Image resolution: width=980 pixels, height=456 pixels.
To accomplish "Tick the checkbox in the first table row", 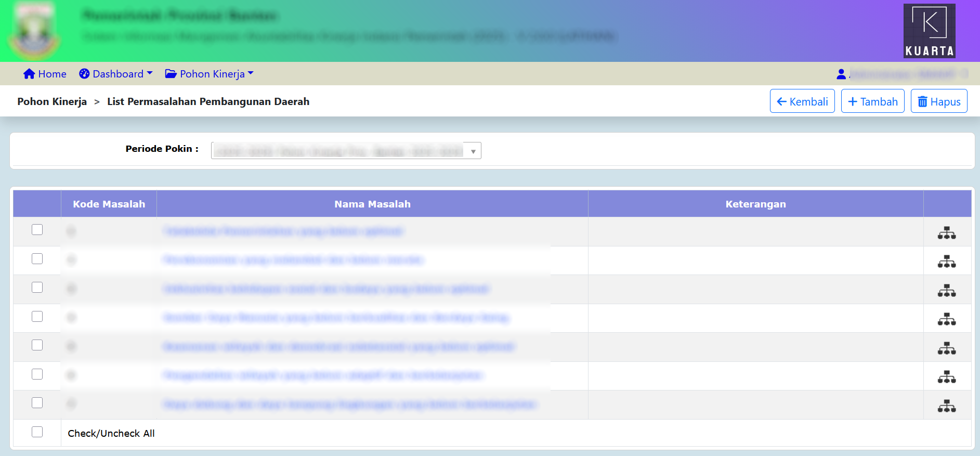I will point(37,230).
